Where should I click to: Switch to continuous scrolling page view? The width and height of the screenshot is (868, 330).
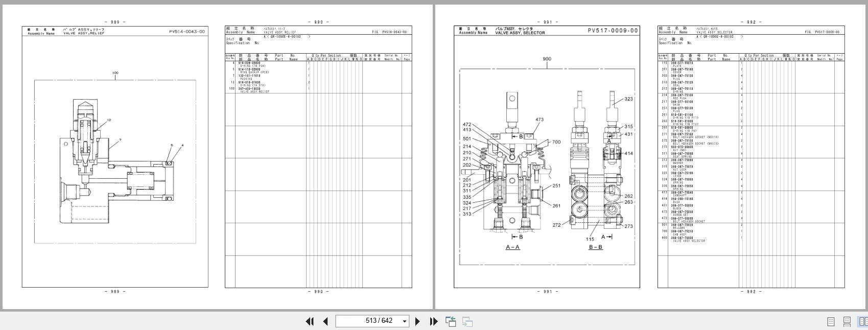coord(847,322)
